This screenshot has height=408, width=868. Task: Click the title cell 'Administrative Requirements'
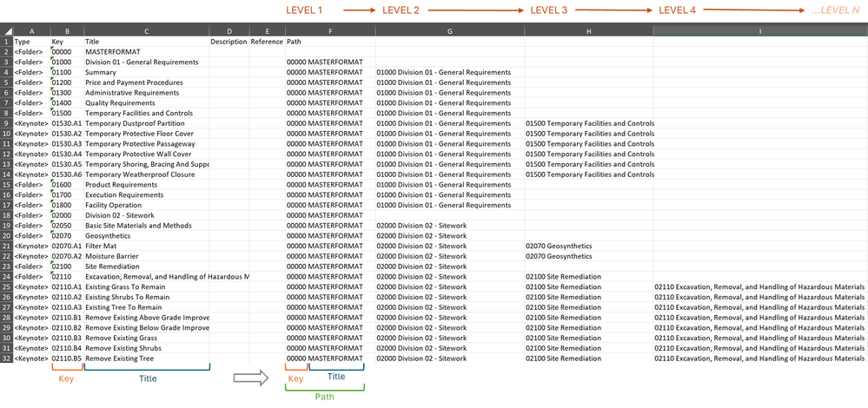click(x=147, y=92)
